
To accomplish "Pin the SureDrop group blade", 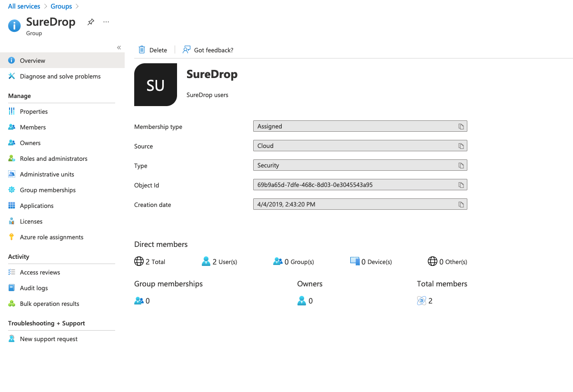I will [91, 22].
